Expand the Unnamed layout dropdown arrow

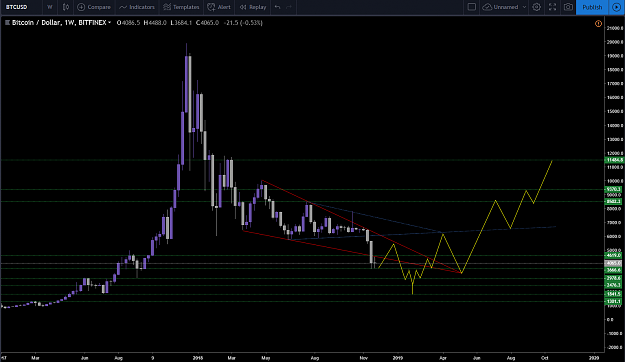[x=524, y=7]
